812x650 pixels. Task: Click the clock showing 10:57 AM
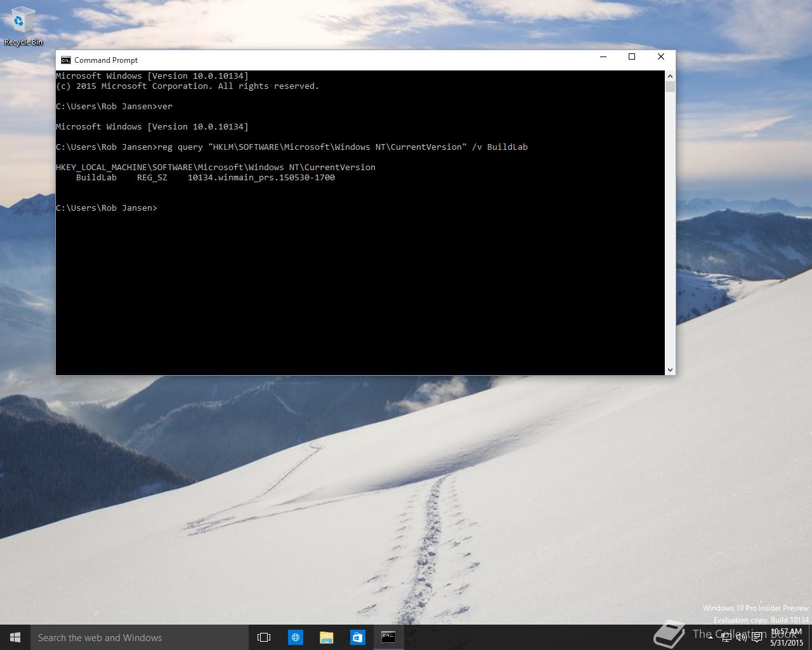pyautogui.click(x=787, y=637)
